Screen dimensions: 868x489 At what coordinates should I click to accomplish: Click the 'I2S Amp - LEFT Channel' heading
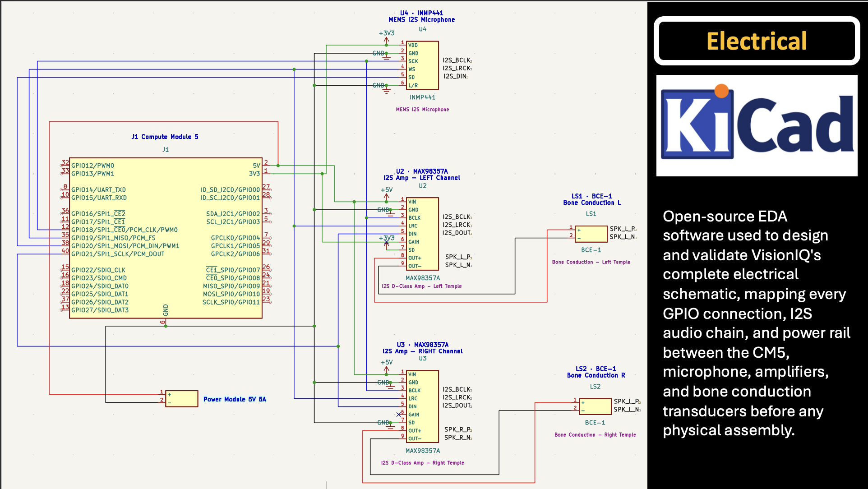click(x=422, y=178)
